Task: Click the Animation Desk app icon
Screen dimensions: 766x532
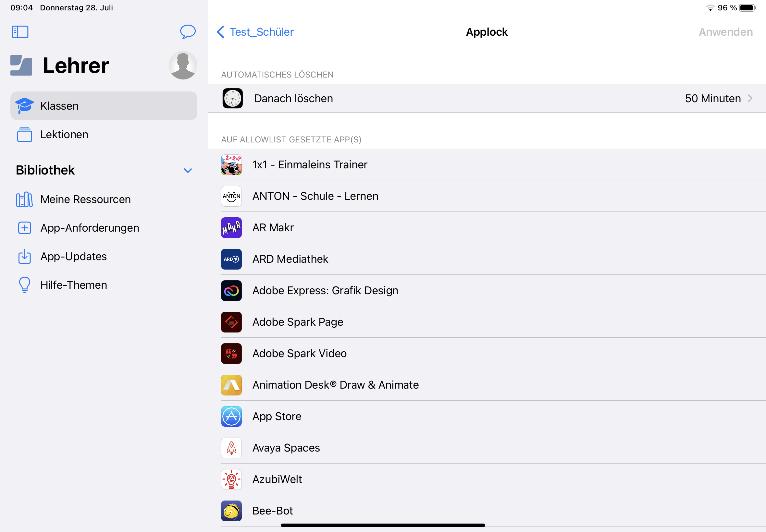Action: click(x=231, y=385)
